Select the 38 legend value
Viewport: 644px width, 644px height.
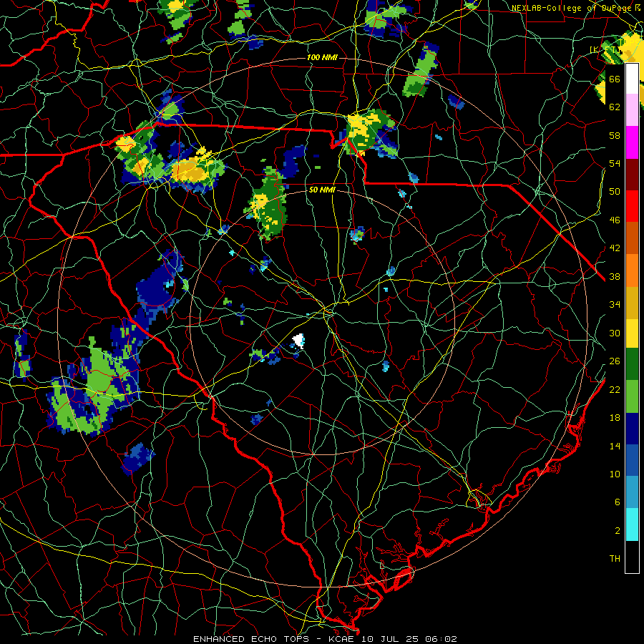pos(615,276)
